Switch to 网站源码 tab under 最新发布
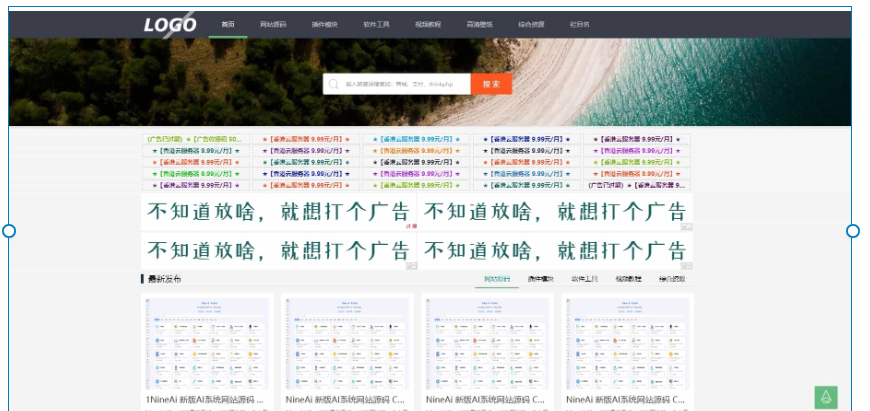 click(x=497, y=279)
